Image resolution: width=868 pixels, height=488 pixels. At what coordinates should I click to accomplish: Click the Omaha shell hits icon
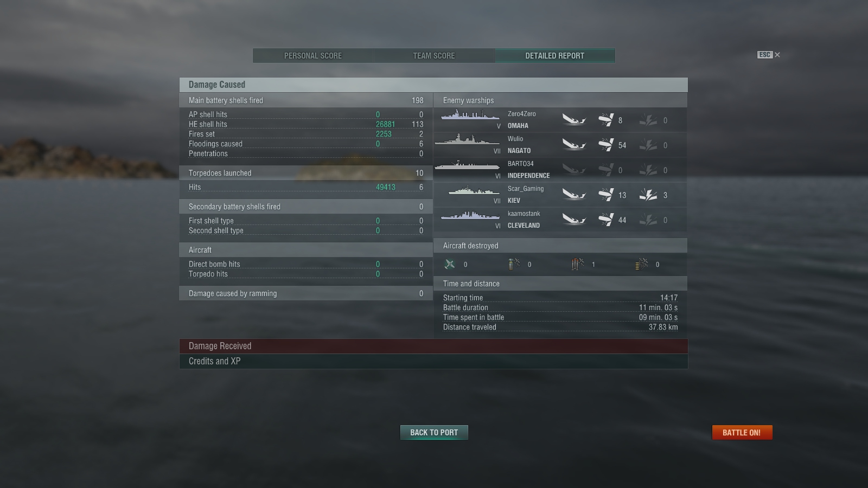point(606,120)
